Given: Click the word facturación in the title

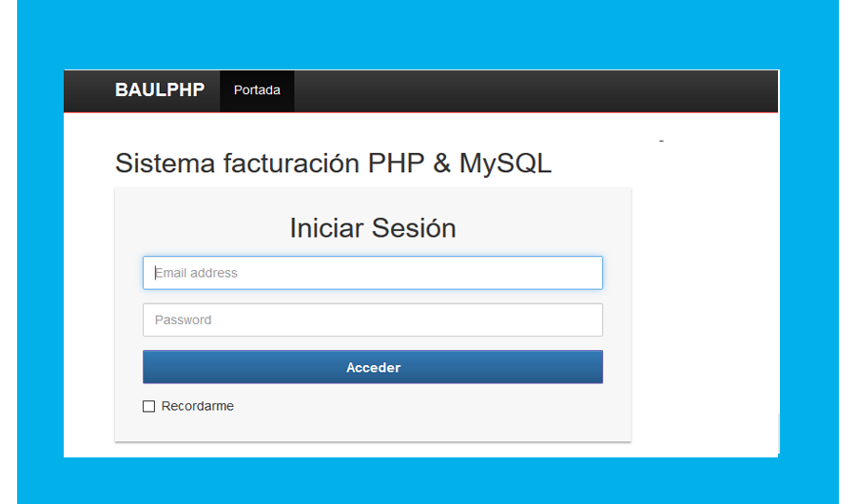Looking at the screenshot, I should tap(291, 164).
